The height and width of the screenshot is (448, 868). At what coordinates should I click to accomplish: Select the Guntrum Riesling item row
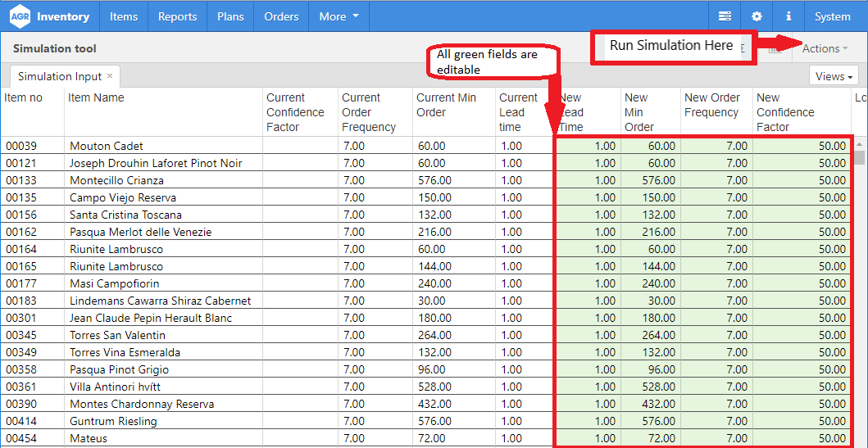tap(113, 421)
